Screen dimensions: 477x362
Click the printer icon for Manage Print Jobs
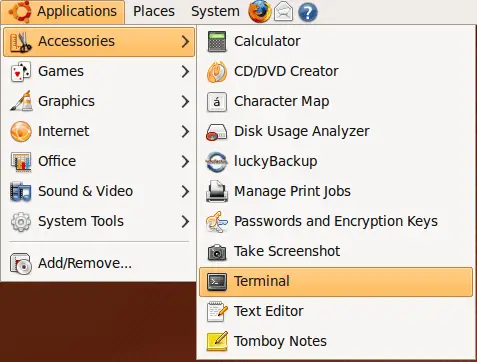tap(217, 191)
